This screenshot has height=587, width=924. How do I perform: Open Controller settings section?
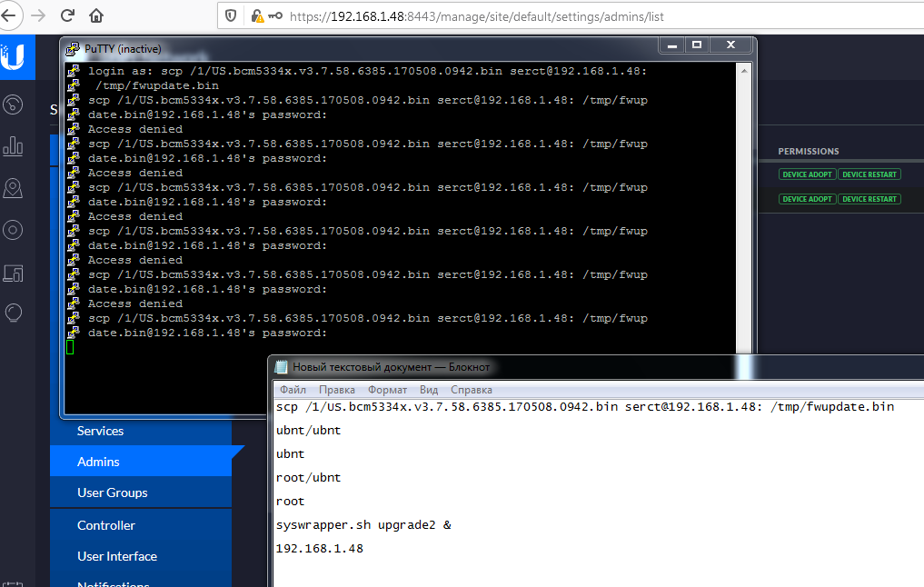(x=105, y=525)
